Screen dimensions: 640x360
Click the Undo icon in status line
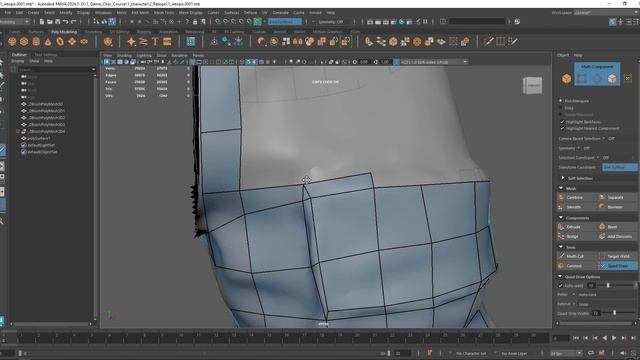[x=66, y=22]
